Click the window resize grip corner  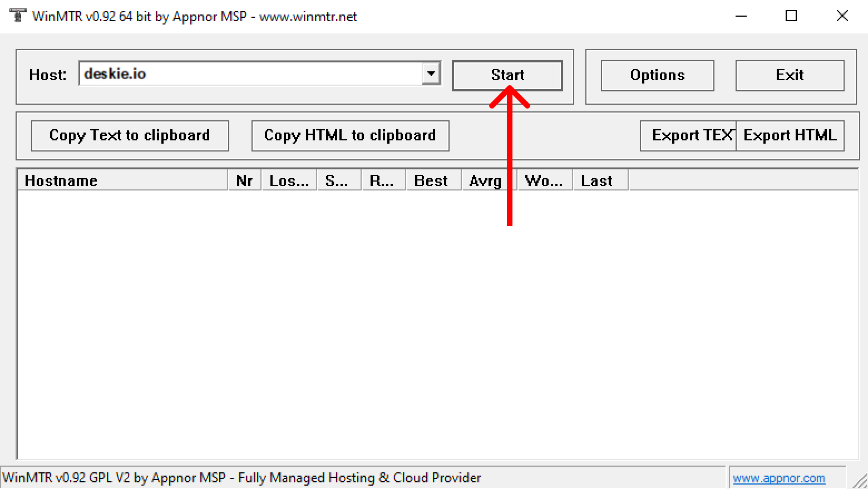(860, 481)
